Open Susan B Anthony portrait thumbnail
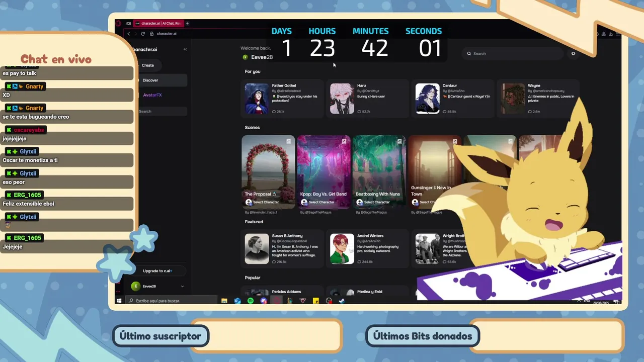The width and height of the screenshot is (644, 362). point(257,248)
